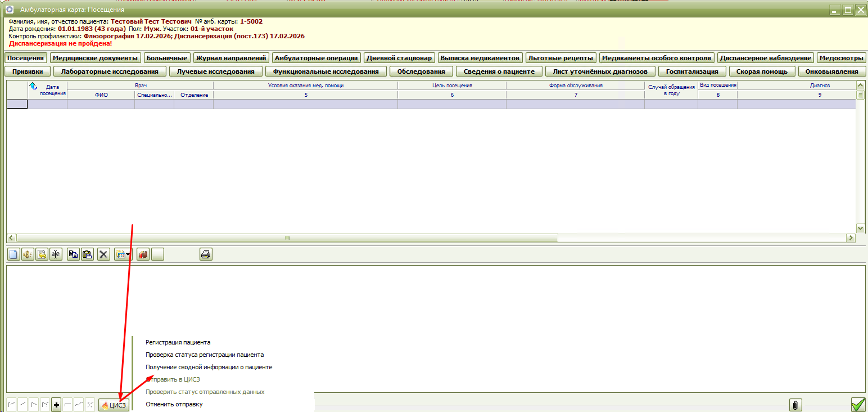Open the calendar folder dropdown arrow
Viewport: 868px width, 412px height.
pos(129,255)
